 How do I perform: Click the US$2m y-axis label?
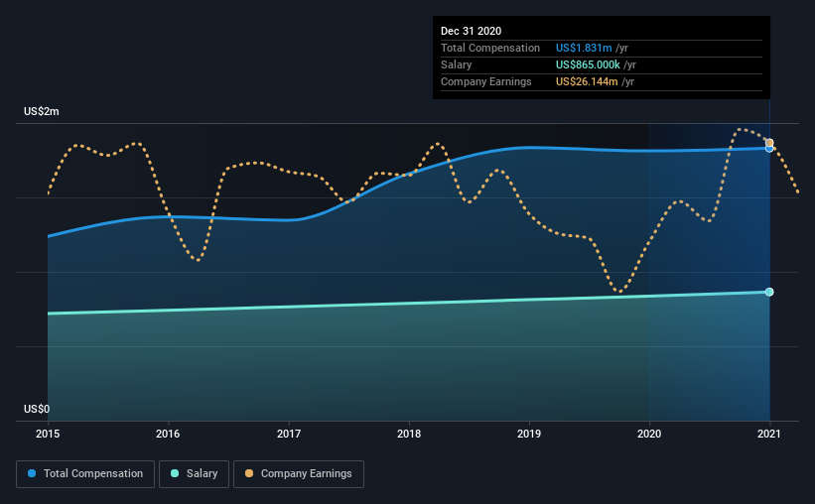point(42,111)
